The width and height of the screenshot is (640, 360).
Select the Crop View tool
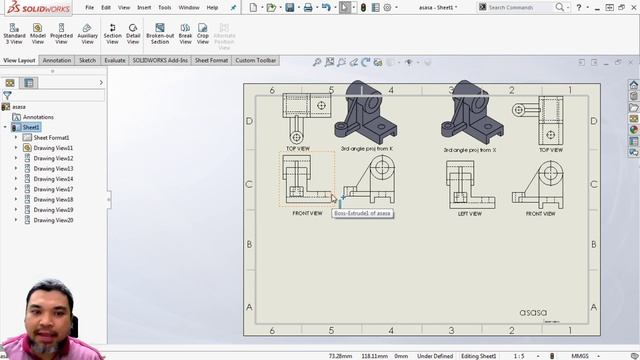(x=203, y=33)
